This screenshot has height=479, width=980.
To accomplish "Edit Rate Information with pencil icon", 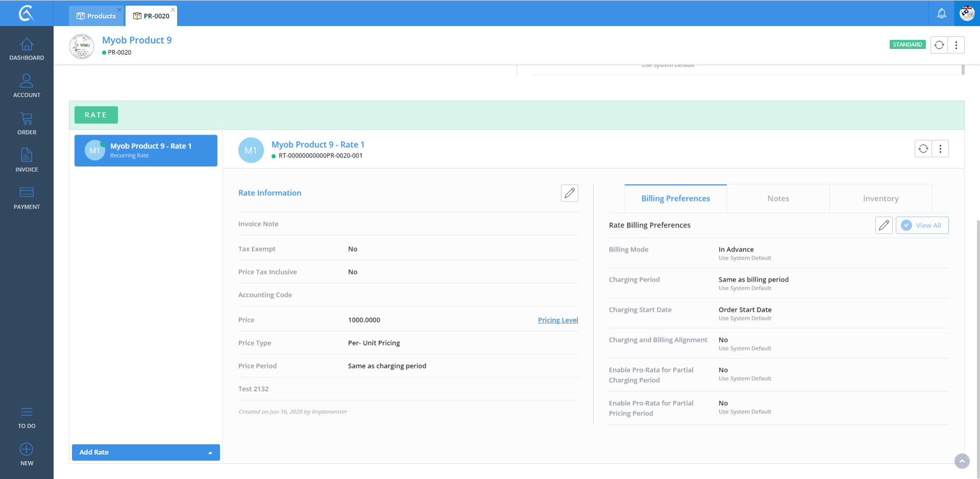I will point(569,193).
